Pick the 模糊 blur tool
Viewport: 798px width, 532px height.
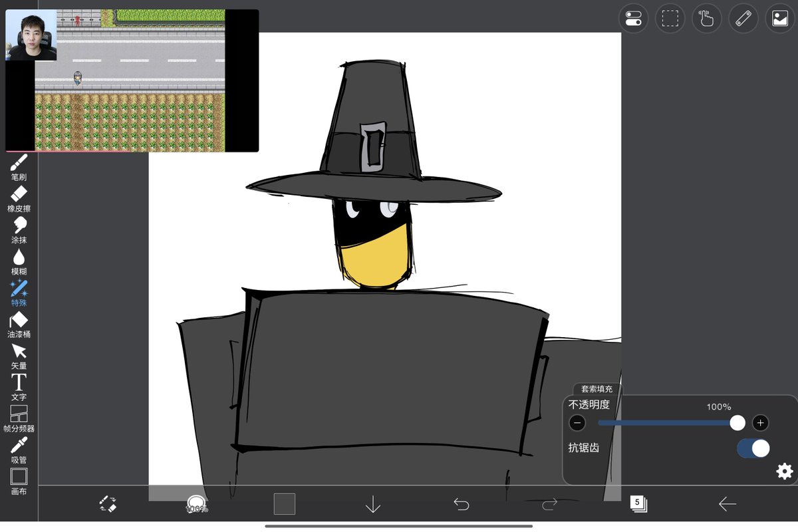19,262
